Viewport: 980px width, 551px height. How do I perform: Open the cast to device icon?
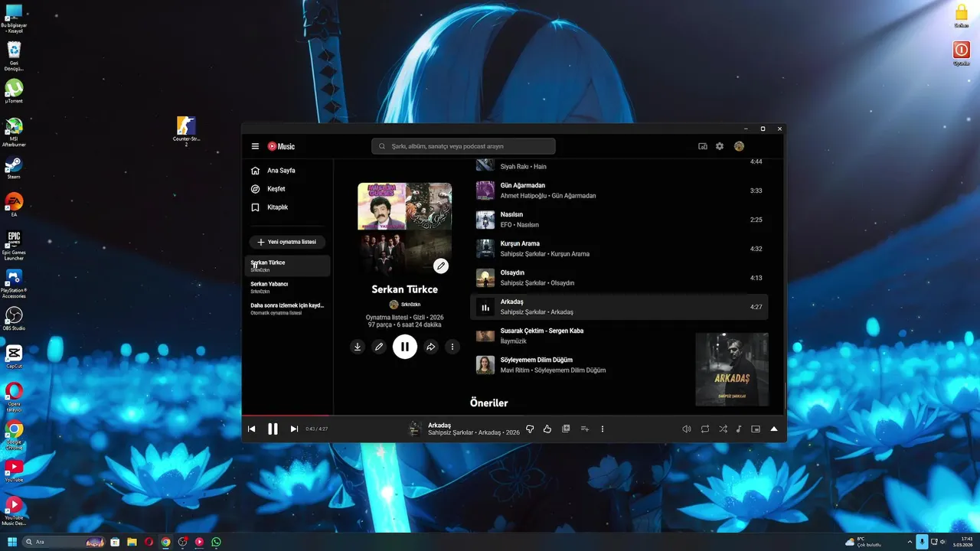coord(703,146)
